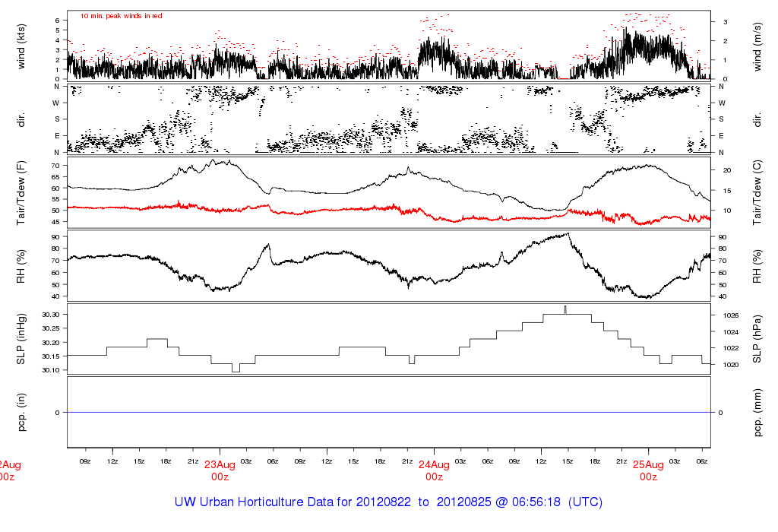Click the 70 tick on Tair/Tdew F axis
778x532 pixels.
(x=55, y=166)
